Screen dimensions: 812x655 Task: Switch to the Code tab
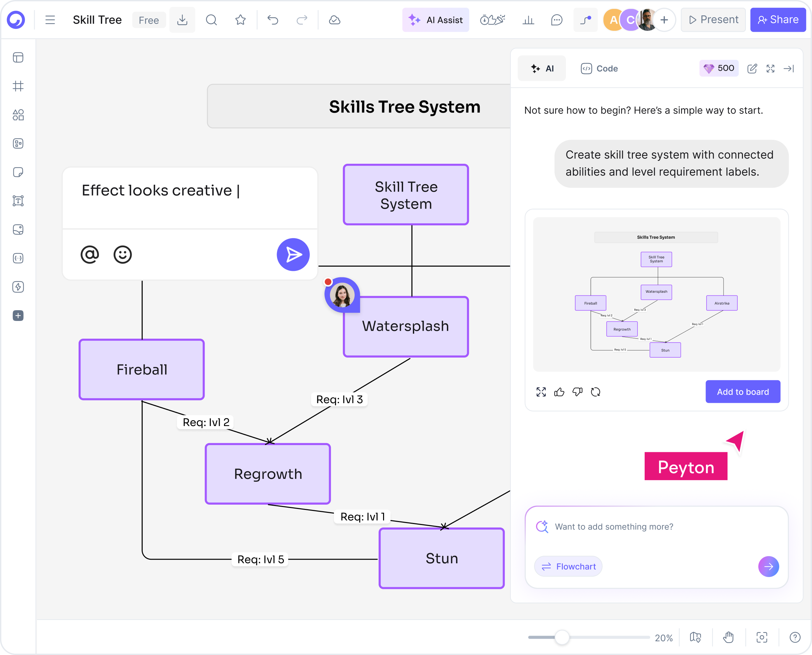click(x=599, y=69)
